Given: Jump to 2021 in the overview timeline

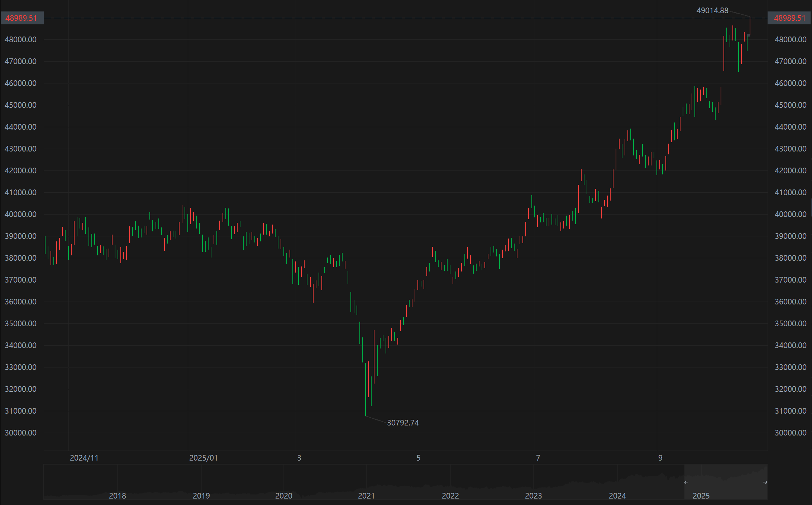Looking at the screenshot, I should point(366,496).
